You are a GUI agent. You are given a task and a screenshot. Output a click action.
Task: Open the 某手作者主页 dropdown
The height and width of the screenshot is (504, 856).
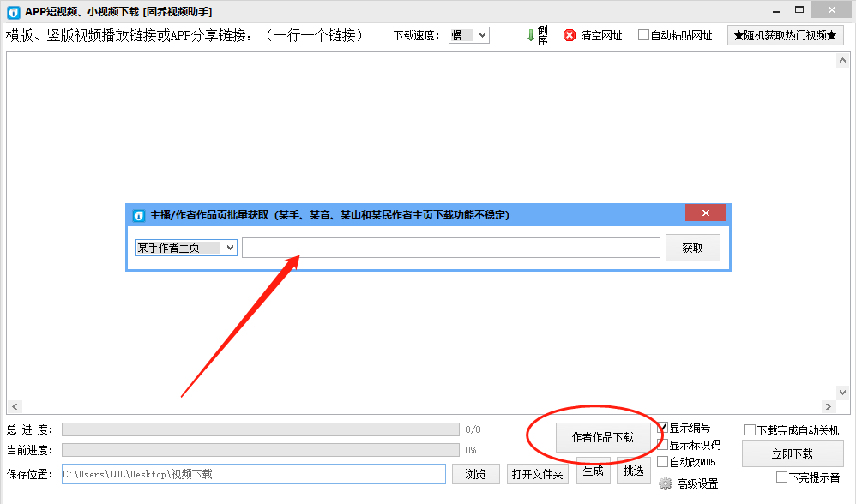(185, 247)
